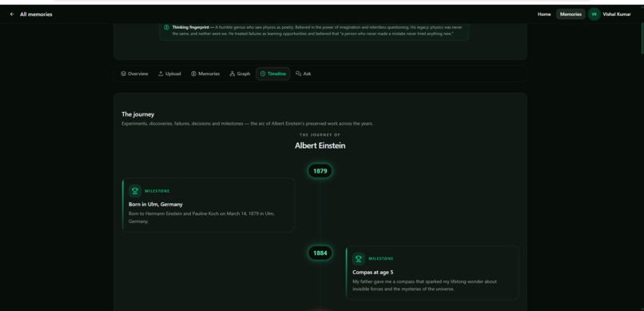Click the MILESTONE label on the 1884 card
Viewport: 644px width, 311px height.
[381, 259]
